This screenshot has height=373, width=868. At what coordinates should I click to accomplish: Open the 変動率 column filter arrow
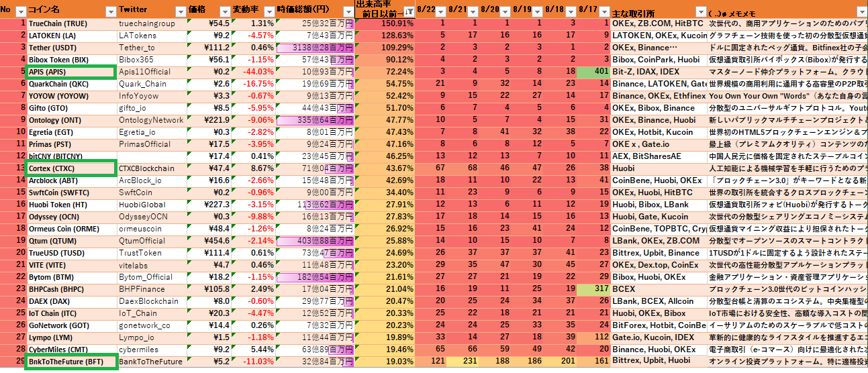pyautogui.click(x=269, y=11)
